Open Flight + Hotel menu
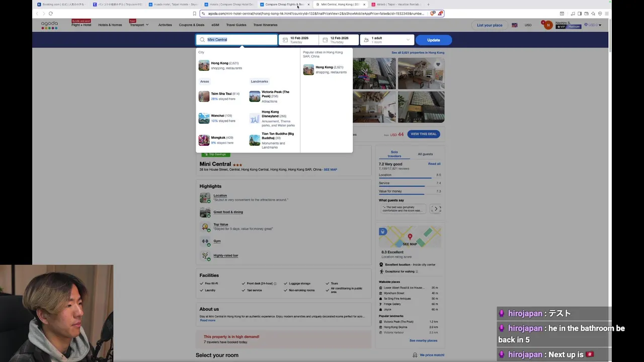Screen dimensions: 644x362 point(81,25)
